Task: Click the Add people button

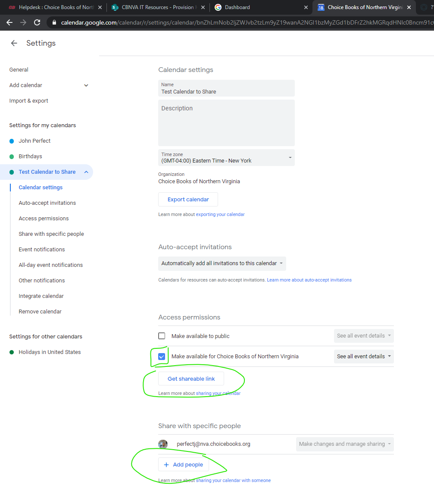Action: pos(184,465)
